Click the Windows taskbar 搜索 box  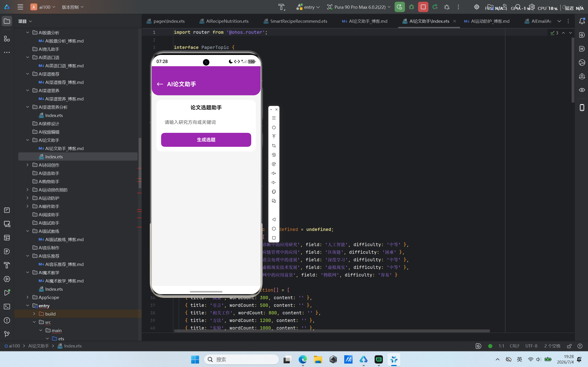pos(241,359)
